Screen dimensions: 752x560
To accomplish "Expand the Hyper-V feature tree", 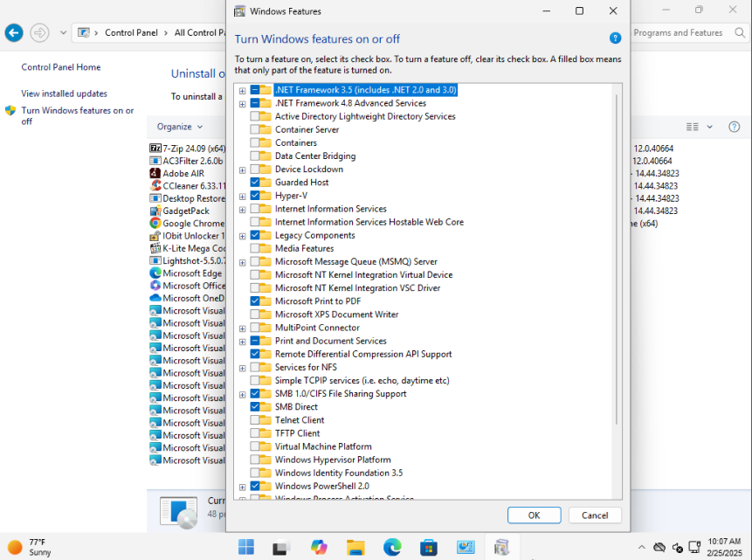I will 243,197.
